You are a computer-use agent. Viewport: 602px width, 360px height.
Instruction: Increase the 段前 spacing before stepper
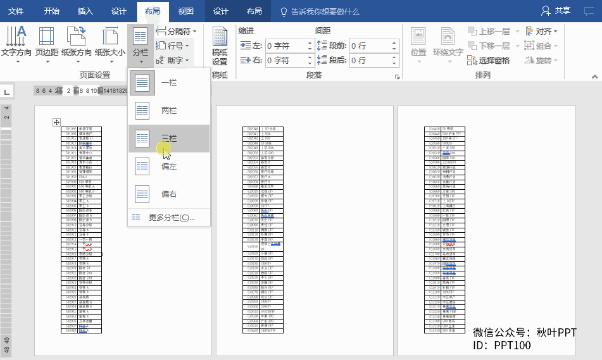(x=394, y=43)
